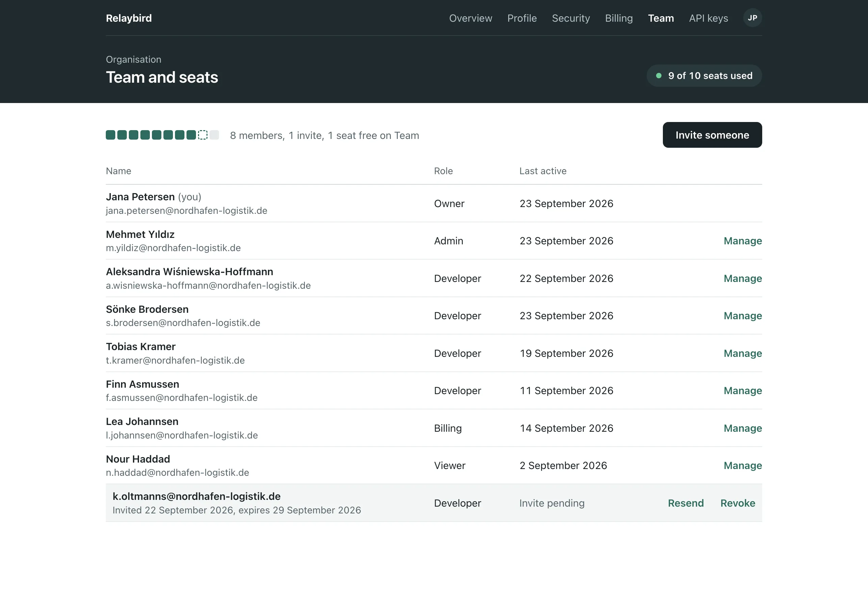Viewport: 868px width, 610px height.
Task: Click the Billing role in Lea Johannsen's row
Action: tap(448, 428)
